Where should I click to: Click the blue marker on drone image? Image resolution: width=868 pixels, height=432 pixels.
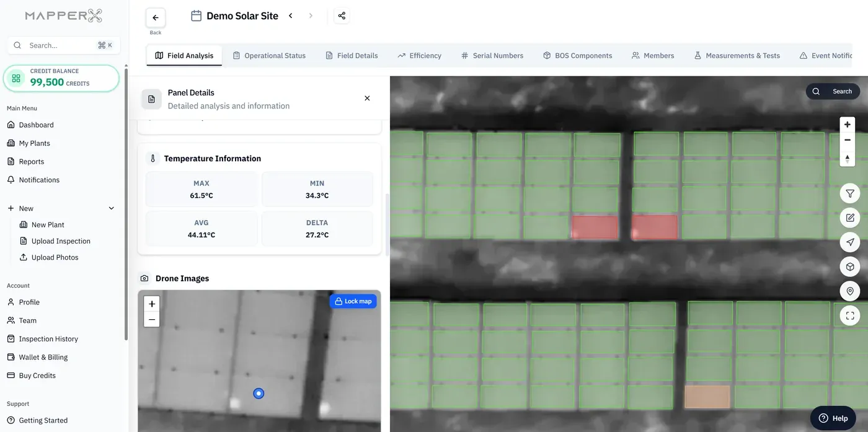259,393
